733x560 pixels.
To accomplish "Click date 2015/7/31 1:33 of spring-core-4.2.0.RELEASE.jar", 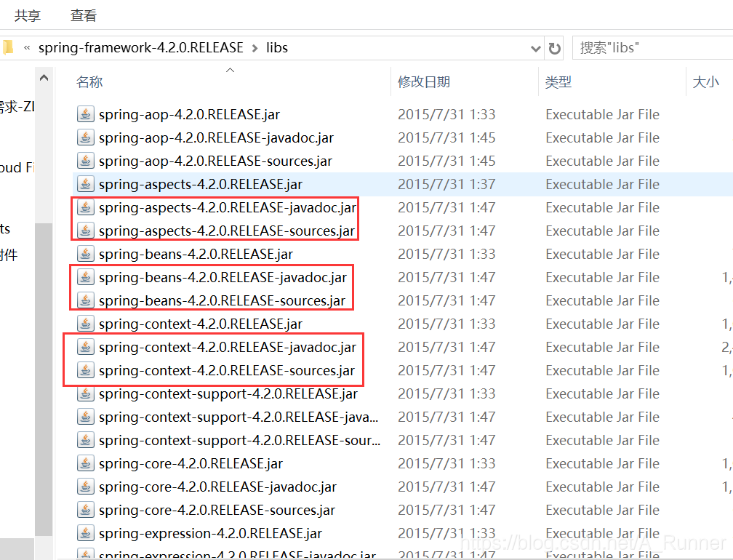I will point(446,464).
